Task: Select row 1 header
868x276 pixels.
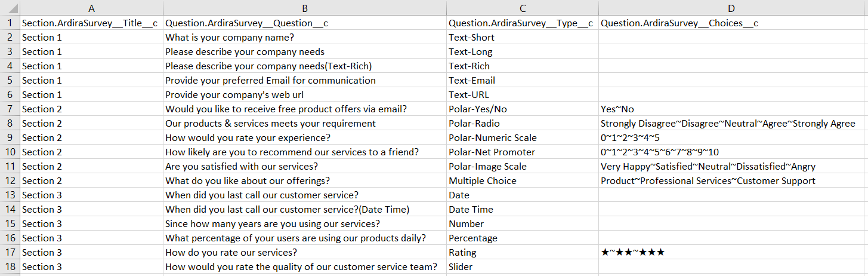Action: pyautogui.click(x=10, y=23)
